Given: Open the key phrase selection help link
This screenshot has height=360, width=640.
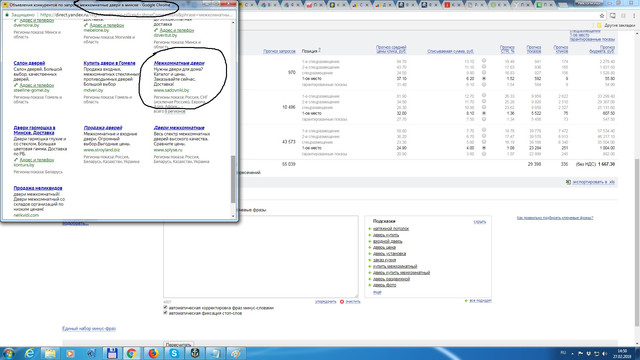Looking at the screenshot, I should (555, 218).
